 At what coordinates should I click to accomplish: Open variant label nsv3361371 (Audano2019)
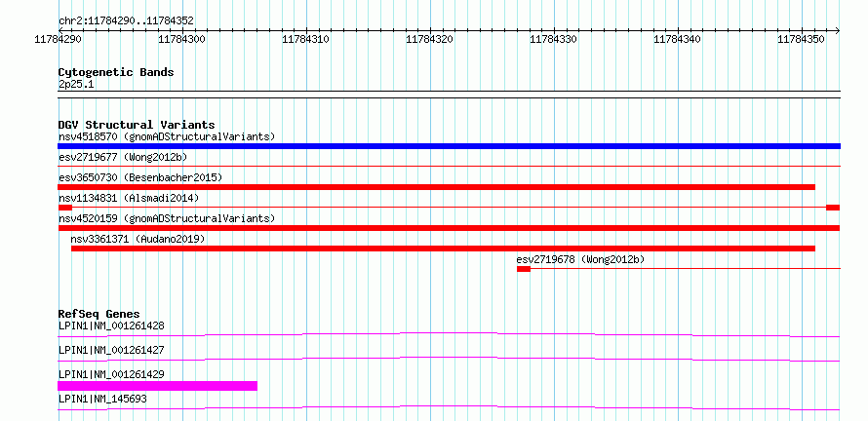138,239
